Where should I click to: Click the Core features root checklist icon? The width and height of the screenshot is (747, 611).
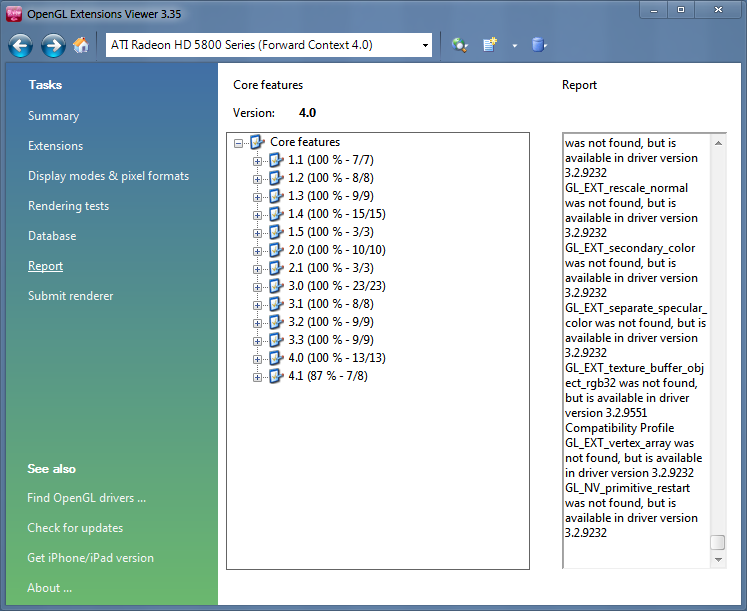click(x=258, y=141)
